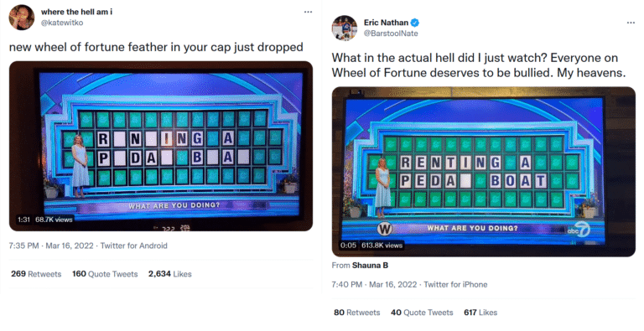Click the @katewitko handle
This screenshot has width=644, height=331.
[x=62, y=23]
